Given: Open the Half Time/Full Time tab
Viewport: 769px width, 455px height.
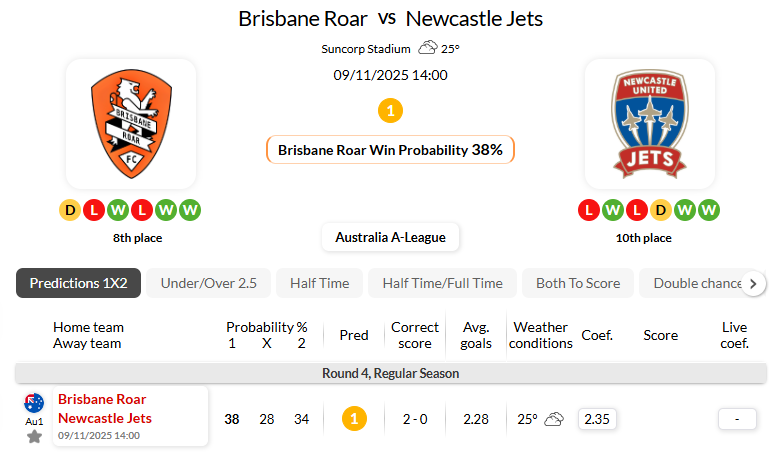Looking at the screenshot, I should point(442,283).
